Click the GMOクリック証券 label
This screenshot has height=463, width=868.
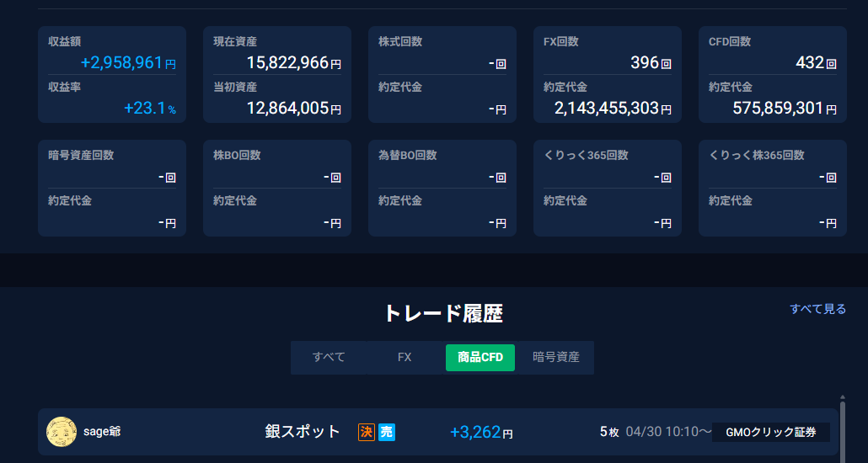coord(771,432)
